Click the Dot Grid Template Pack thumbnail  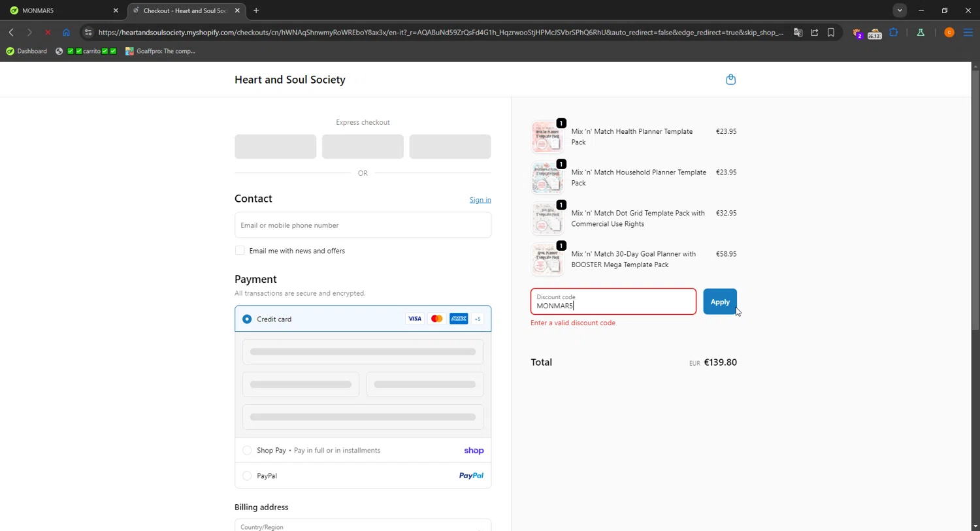click(547, 219)
